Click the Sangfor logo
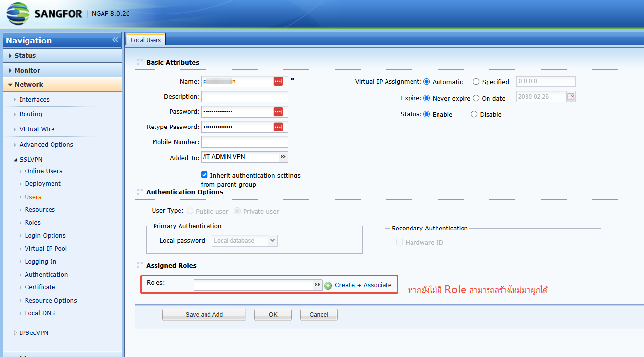This screenshot has width=644, height=357. click(45, 14)
